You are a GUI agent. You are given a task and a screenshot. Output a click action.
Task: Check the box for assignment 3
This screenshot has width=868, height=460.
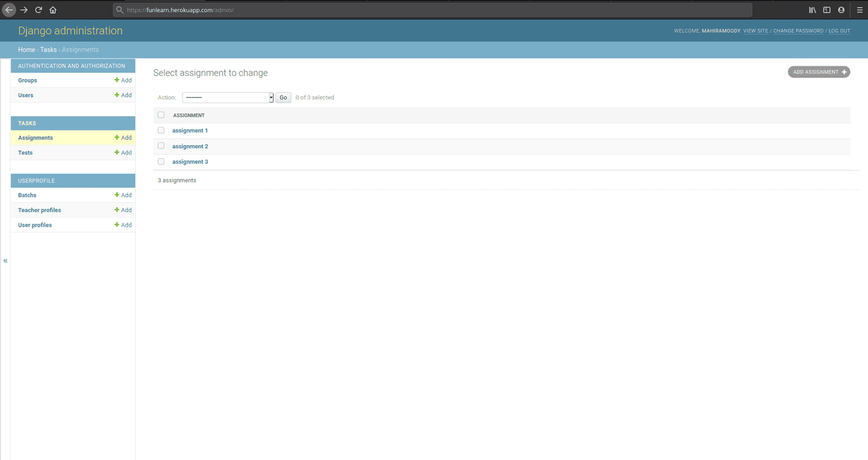[161, 162]
